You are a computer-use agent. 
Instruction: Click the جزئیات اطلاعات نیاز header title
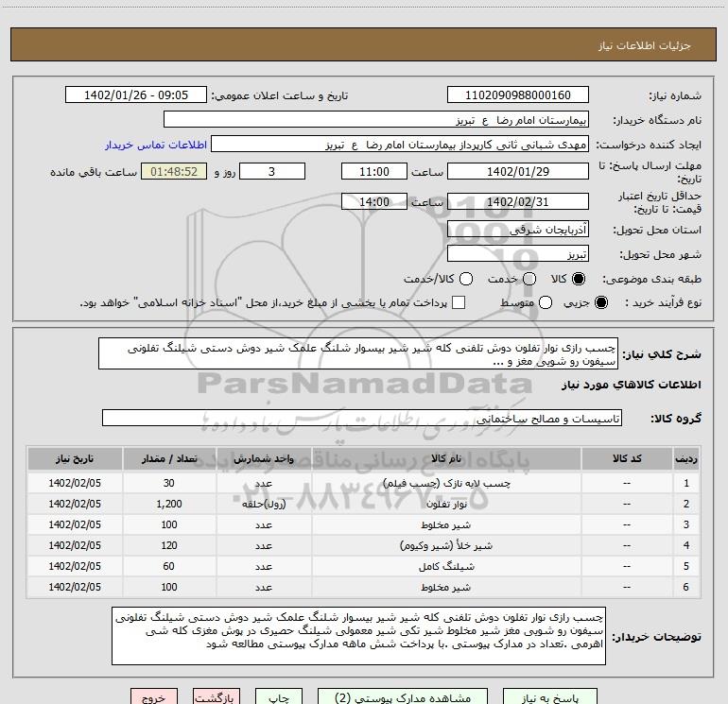(645, 45)
